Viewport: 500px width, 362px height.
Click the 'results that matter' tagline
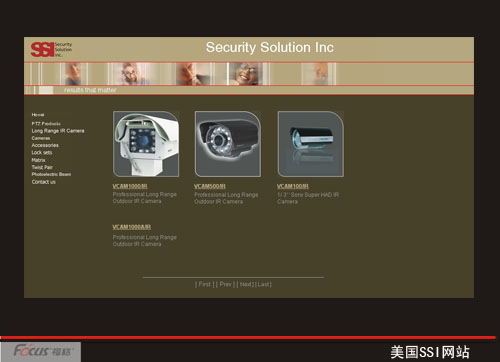click(x=90, y=90)
